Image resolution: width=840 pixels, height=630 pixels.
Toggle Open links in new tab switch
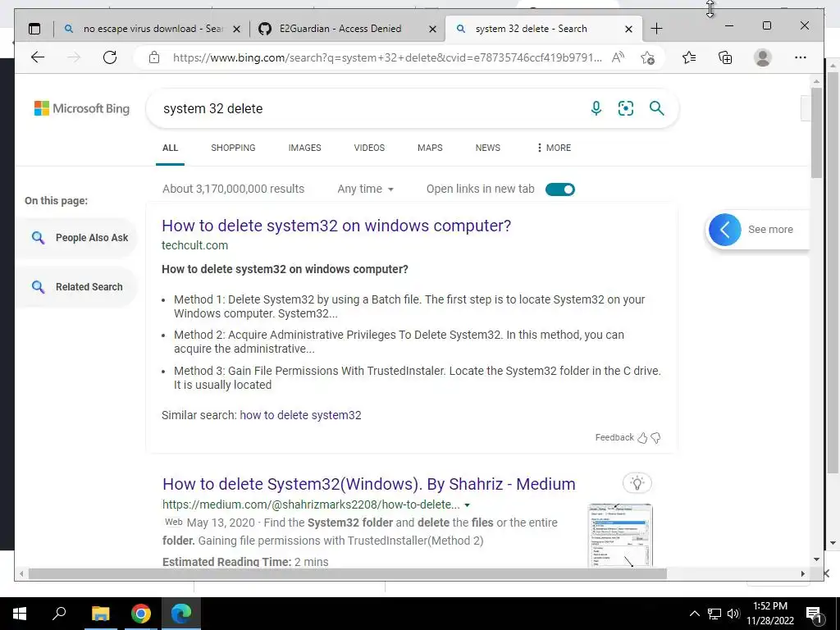[559, 189]
